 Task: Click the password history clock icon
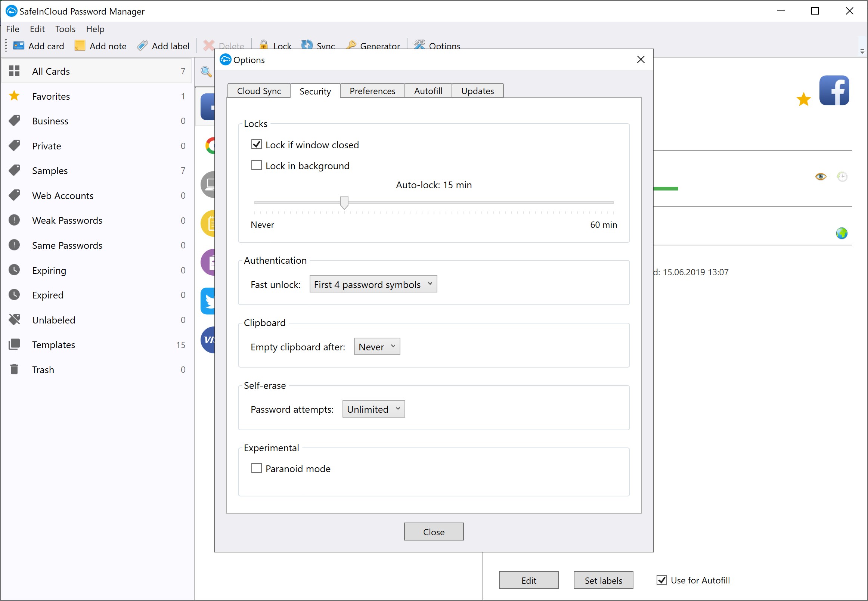pos(841,176)
